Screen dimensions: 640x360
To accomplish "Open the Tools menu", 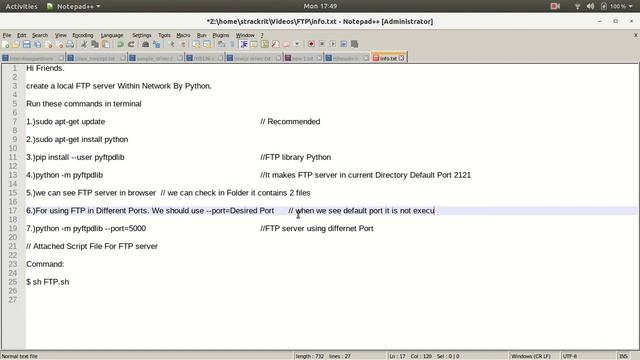I will tap(164, 36).
